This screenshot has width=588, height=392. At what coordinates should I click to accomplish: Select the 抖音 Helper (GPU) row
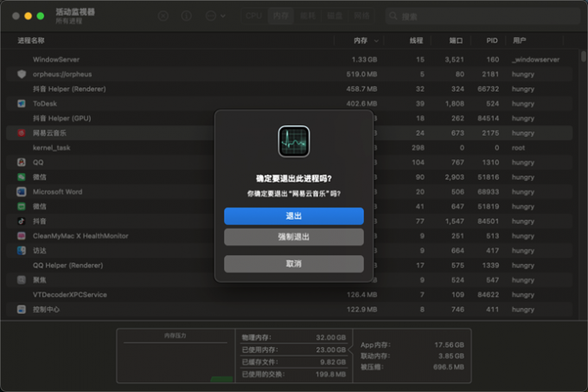289,119
